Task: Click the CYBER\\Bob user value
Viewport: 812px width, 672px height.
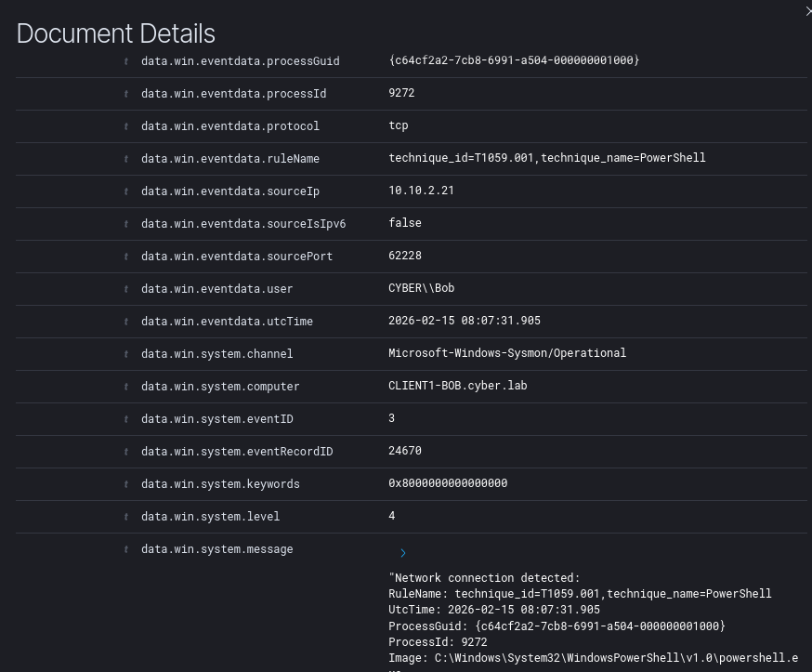Action: (x=421, y=288)
